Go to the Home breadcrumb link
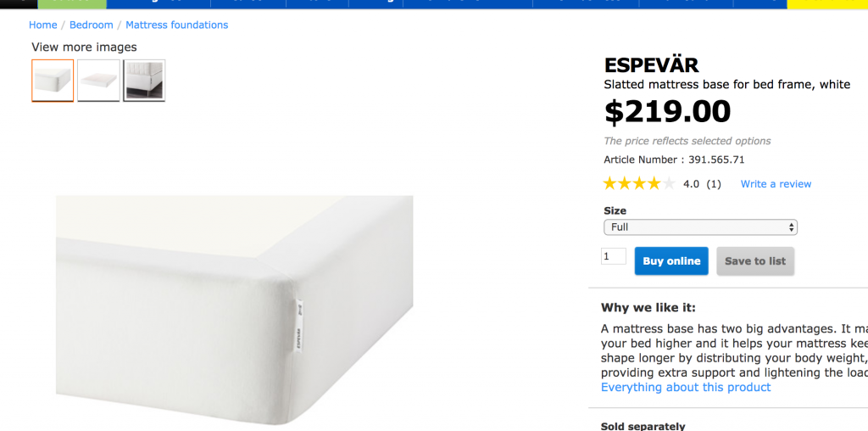868x431 pixels. (43, 25)
